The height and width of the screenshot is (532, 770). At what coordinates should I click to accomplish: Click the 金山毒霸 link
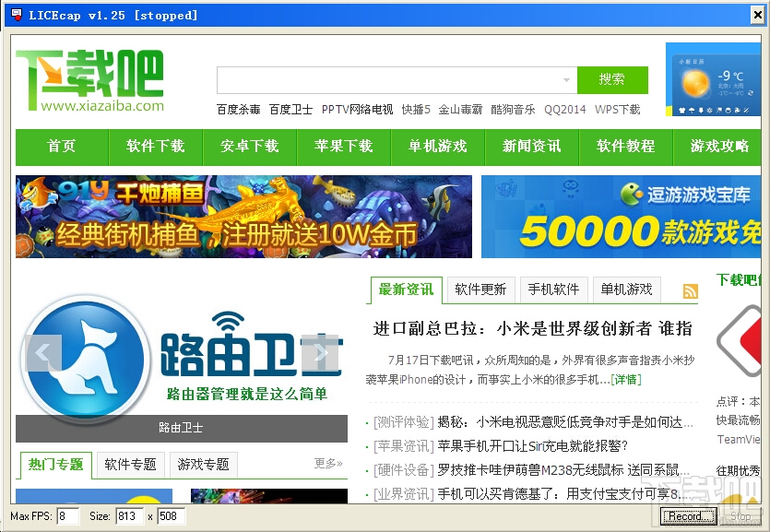coord(460,110)
